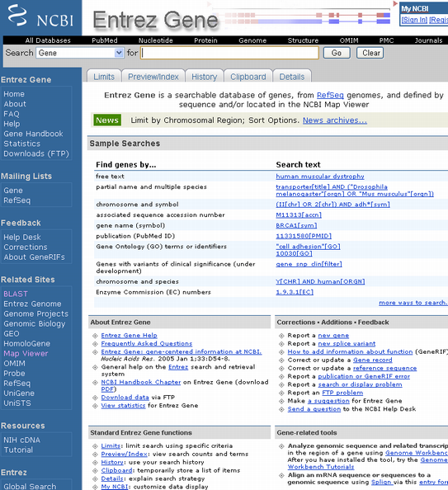The width and height of the screenshot is (448, 490).
Task: Click Journals in the database bar
Action: tap(428, 40)
